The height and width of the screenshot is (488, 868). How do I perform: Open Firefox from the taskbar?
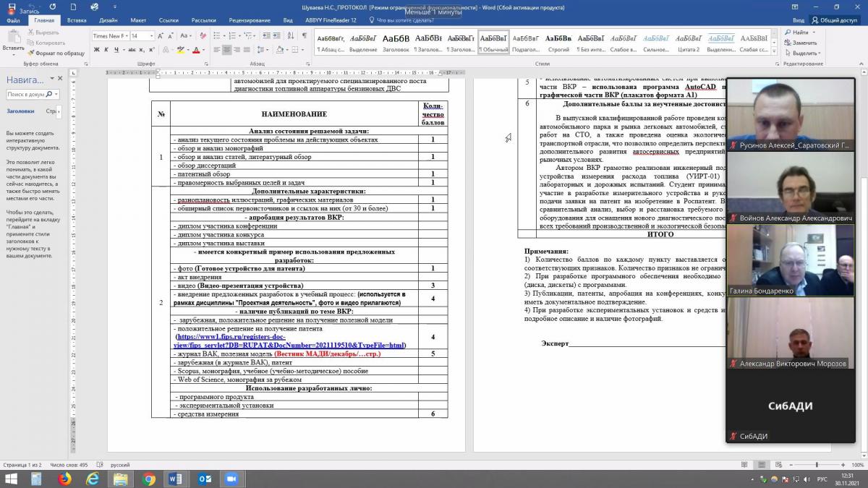point(65,479)
